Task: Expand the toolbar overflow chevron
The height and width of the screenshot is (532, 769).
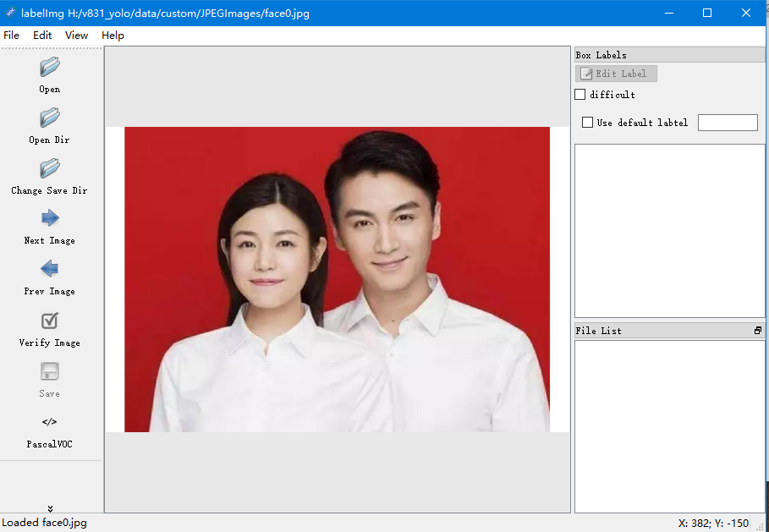Action: 51,508
